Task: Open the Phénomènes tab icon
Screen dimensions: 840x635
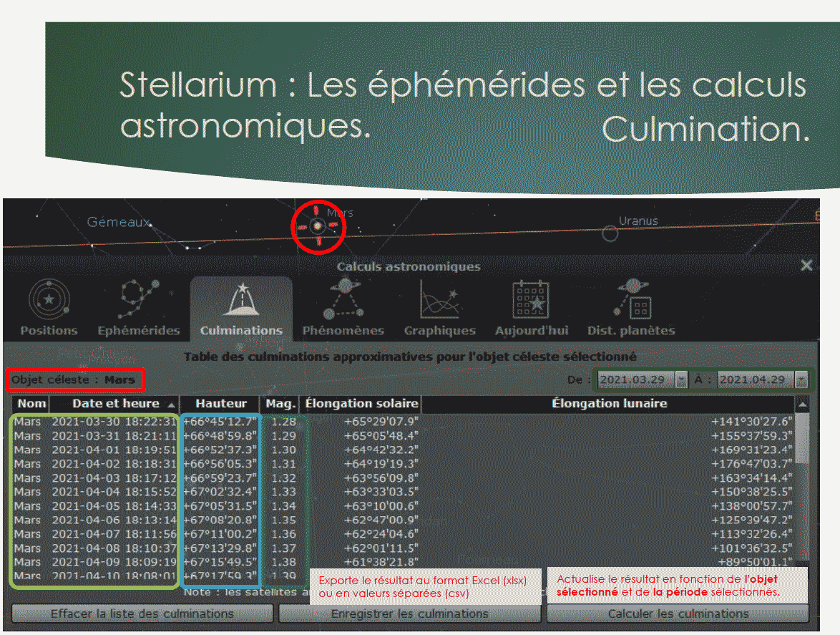Action: click(343, 299)
